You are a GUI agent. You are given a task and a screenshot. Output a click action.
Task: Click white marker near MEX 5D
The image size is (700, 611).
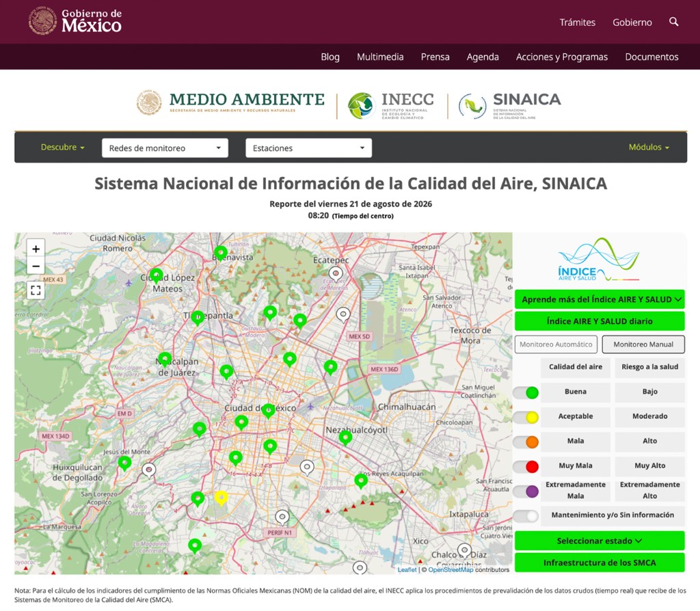click(343, 314)
